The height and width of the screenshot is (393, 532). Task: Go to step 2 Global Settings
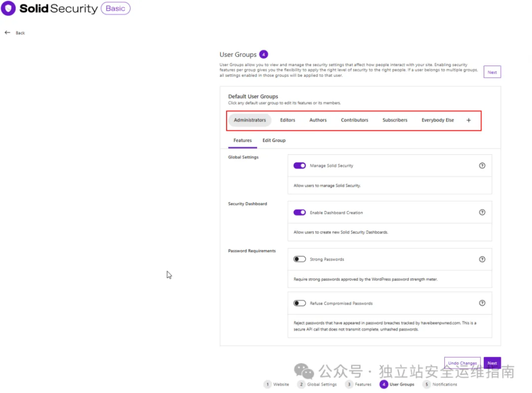[x=317, y=385]
